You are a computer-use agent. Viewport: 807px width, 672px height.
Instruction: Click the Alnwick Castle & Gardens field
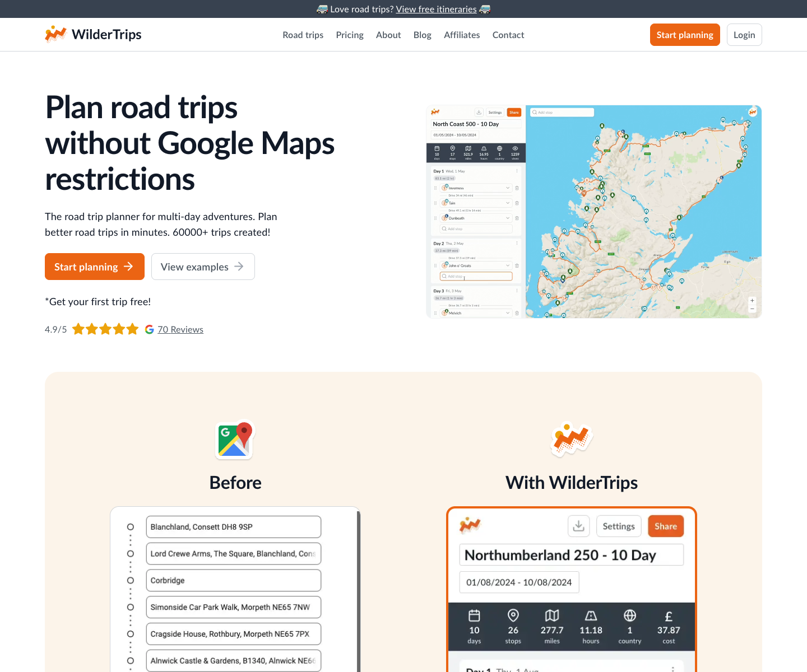(x=234, y=661)
